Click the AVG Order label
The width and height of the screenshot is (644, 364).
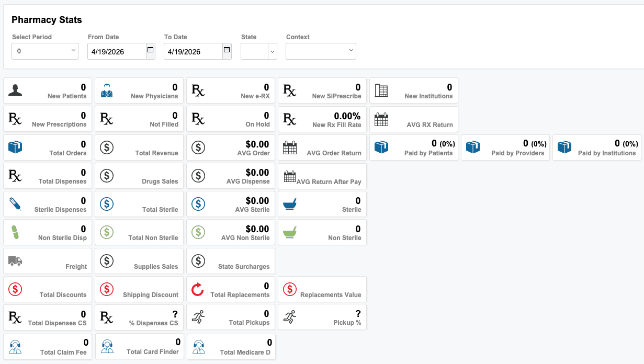tap(254, 153)
